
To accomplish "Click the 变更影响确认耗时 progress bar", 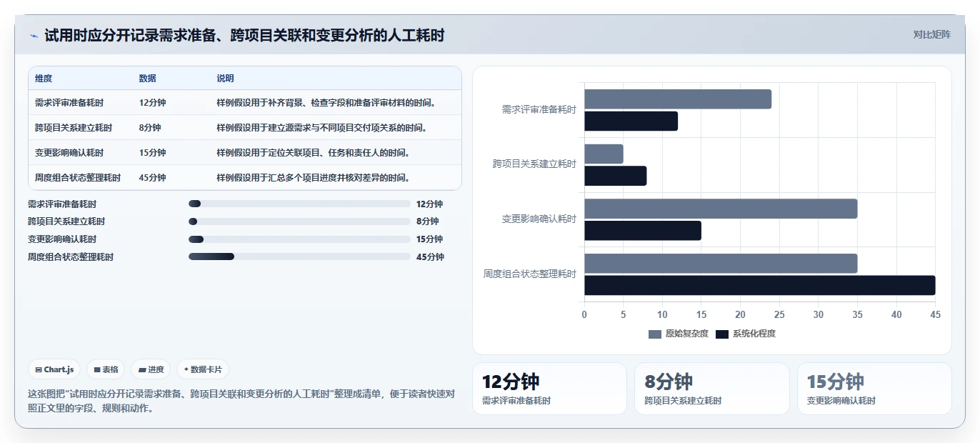I will tap(299, 239).
